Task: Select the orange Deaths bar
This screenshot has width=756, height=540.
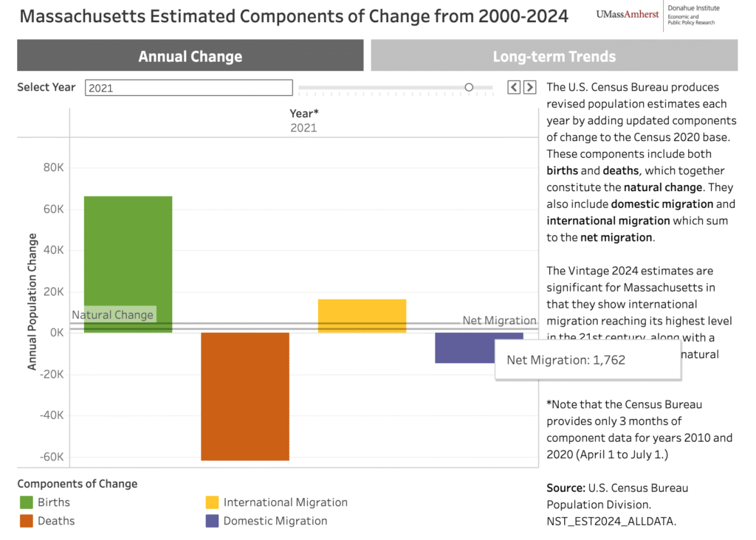Action: click(245, 398)
